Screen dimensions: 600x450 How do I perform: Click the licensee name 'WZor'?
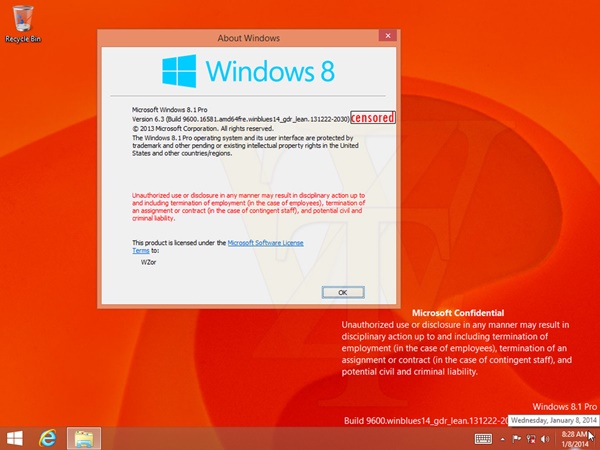coord(148,262)
